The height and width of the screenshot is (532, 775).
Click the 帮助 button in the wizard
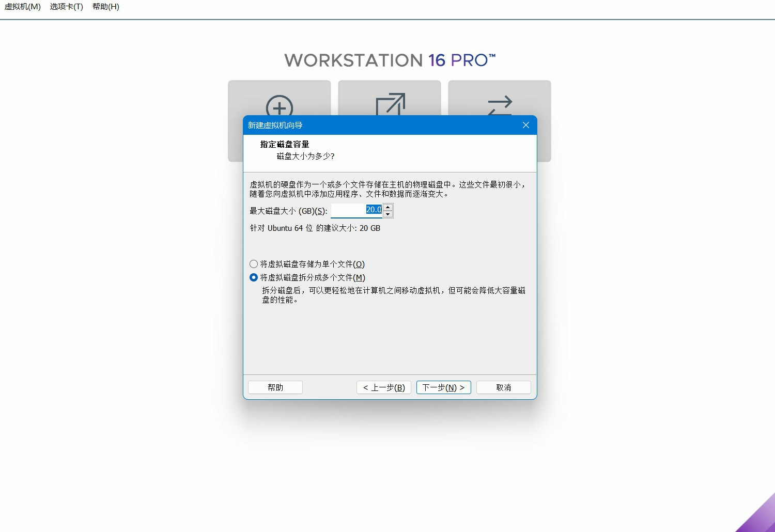tap(275, 387)
